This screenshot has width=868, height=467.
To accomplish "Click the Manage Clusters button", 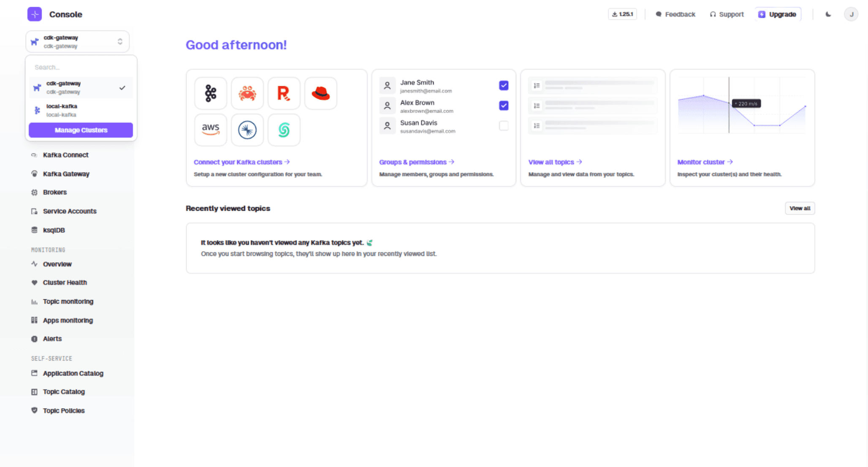I will click(81, 130).
